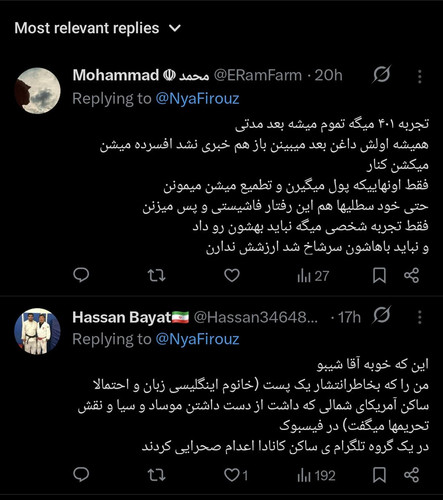The width and height of the screenshot is (443, 500).
Task: Share Mohammad's reply
Action: point(411,276)
